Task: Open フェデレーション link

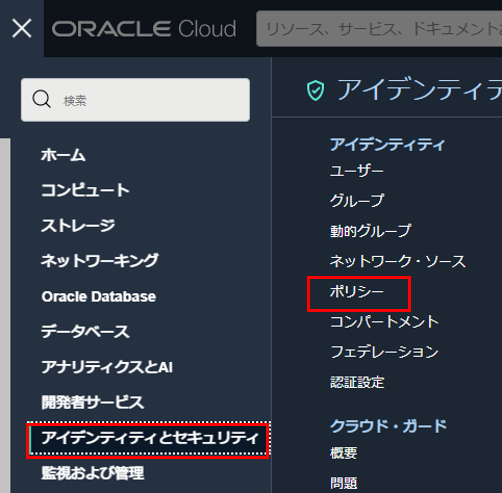Action: click(x=384, y=352)
